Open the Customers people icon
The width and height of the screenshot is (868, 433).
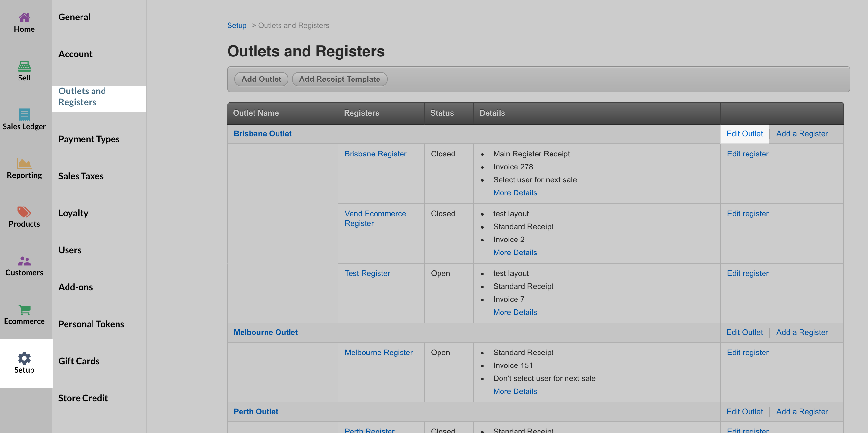click(x=24, y=261)
